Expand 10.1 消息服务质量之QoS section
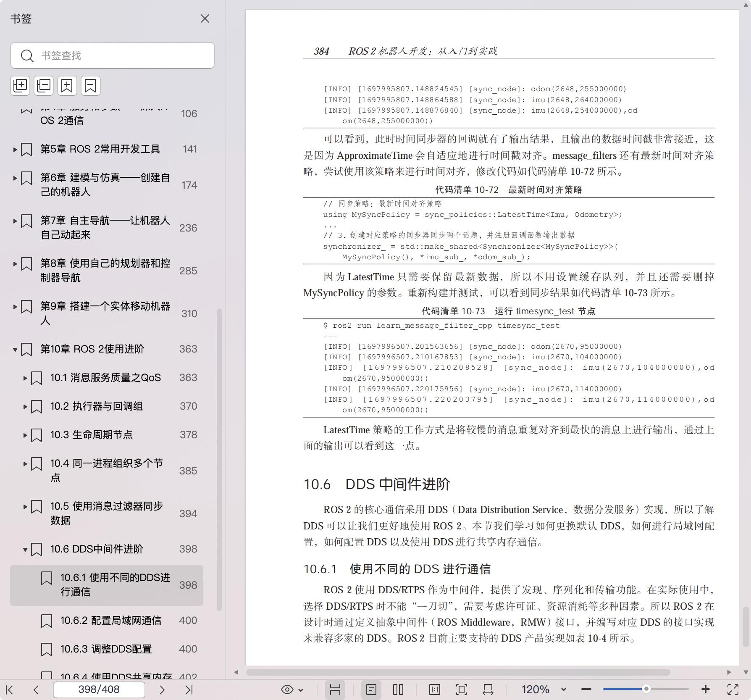Screen dimensions: 751x700 tap(25, 378)
